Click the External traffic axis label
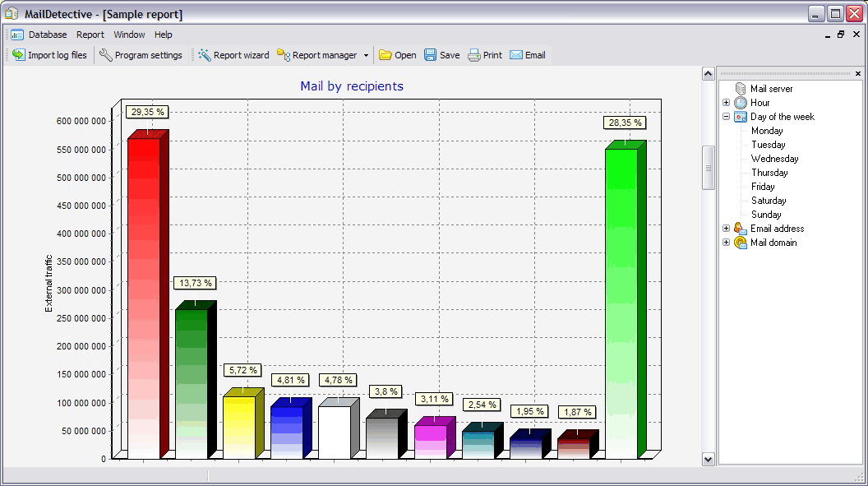The width and height of the screenshot is (868, 486). (x=48, y=284)
